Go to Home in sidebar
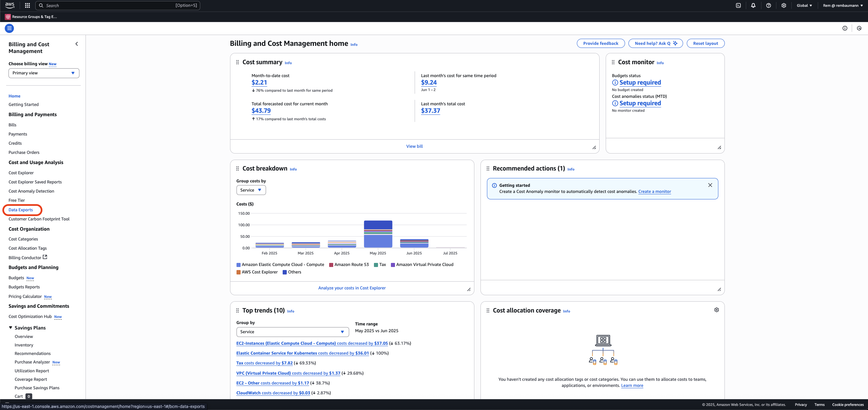 14,96
